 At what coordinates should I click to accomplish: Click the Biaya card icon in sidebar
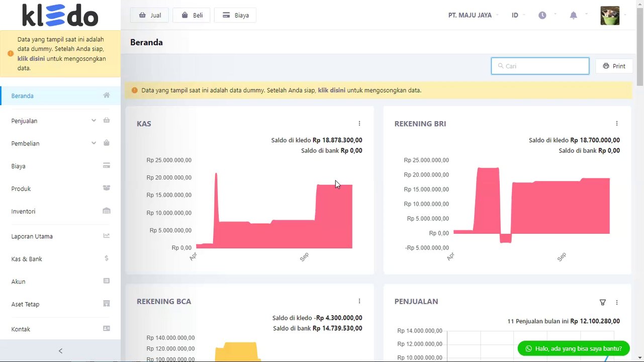pos(107,165)
